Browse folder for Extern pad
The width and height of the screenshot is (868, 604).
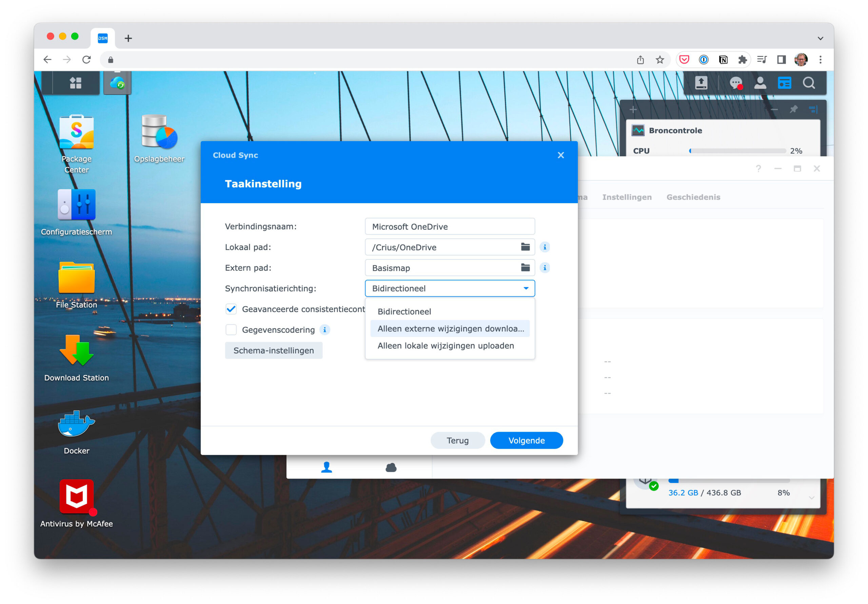tap(525, 268)
